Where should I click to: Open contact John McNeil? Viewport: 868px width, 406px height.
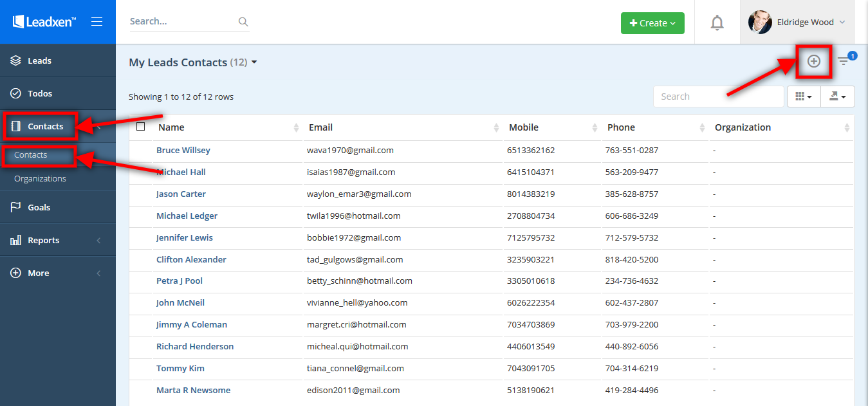(x=181, y=303)
